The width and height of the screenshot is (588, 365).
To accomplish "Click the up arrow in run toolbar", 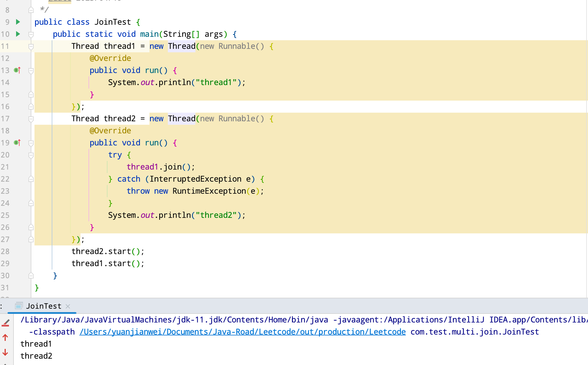I will [5, 337].
